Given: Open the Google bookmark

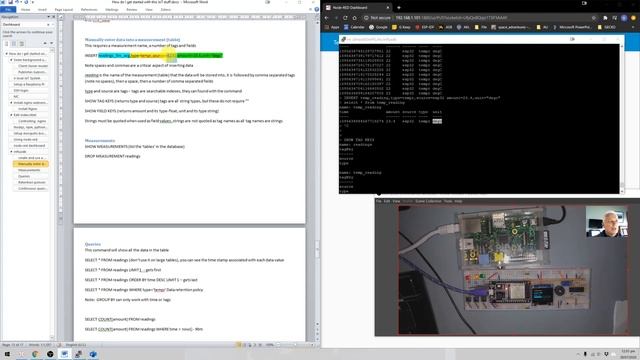Looking at the screenshot, I should tap(378, 27).
